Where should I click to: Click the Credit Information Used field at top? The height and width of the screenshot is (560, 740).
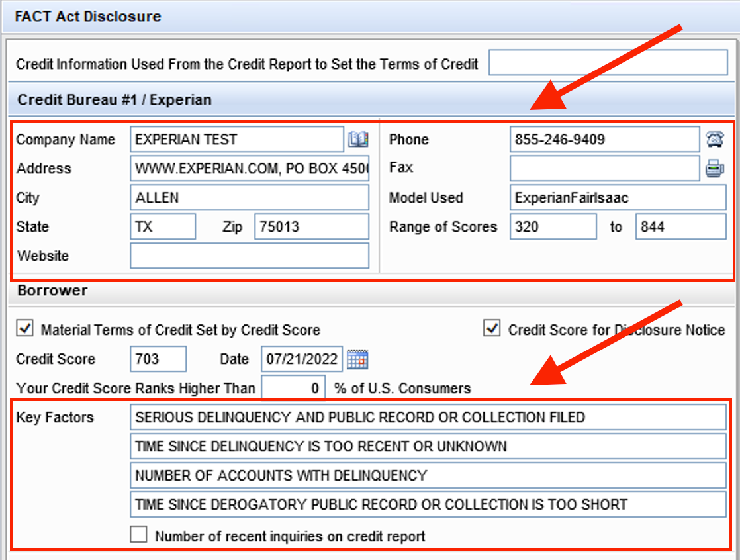(608, 62)
